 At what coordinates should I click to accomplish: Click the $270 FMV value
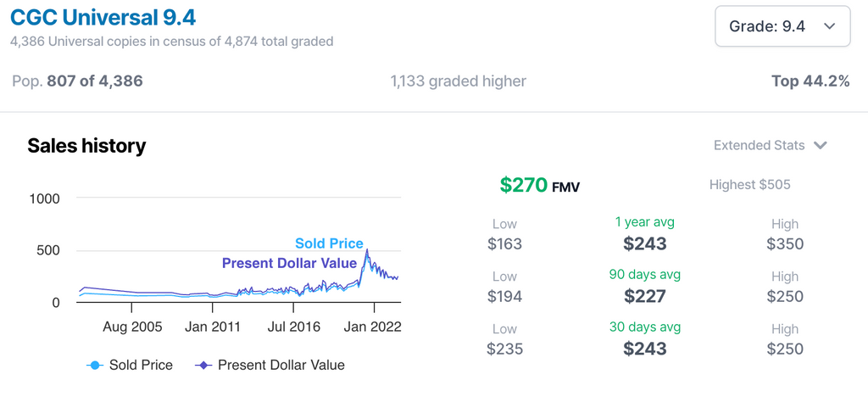coord(539,186)
